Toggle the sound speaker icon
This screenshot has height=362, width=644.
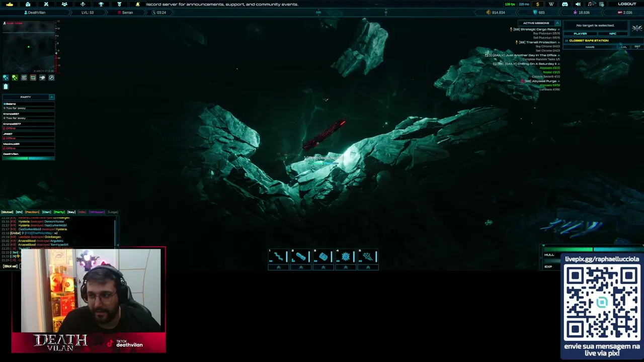point(578,4)
